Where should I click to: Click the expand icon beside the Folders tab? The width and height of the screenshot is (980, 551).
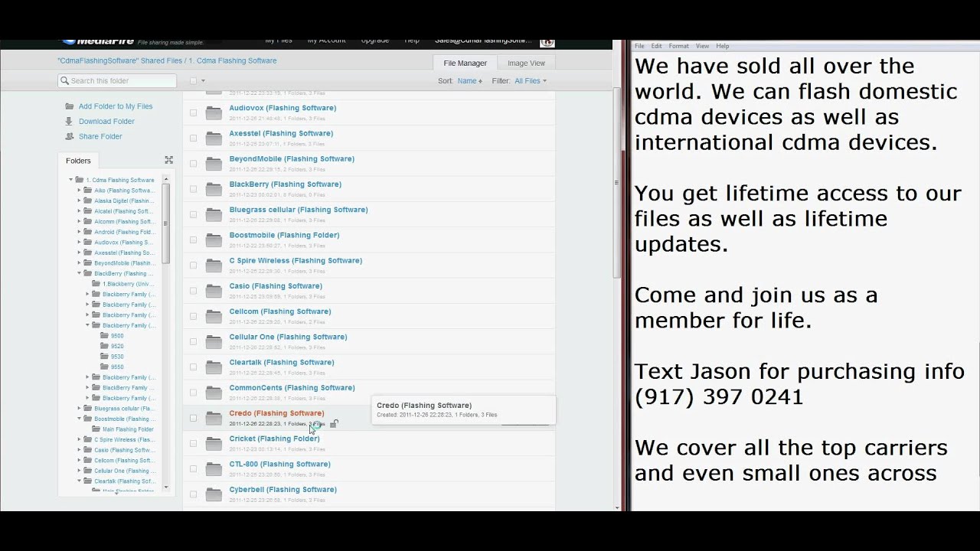tap(168, 160)
